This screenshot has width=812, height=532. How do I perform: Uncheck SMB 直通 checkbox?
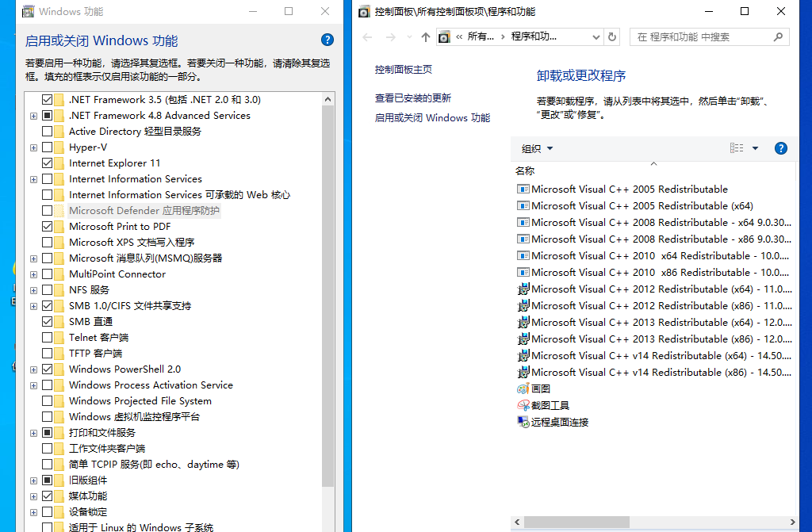click(x=47, y=322)
